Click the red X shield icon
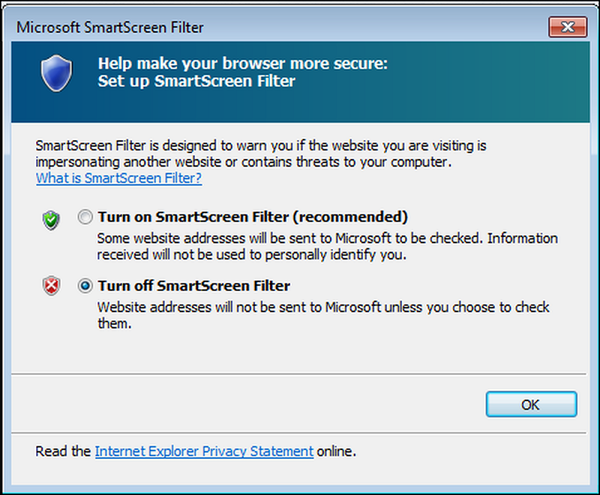Viewport: 600px width, 495px height. click(x=50, y=287)
